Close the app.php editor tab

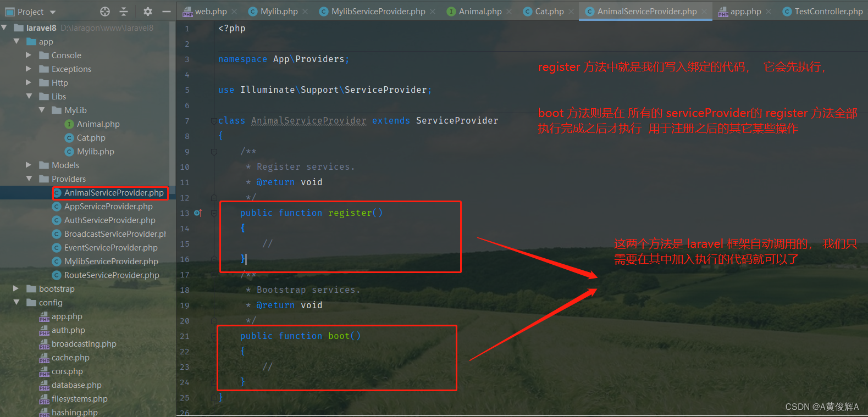click(769, 12)
